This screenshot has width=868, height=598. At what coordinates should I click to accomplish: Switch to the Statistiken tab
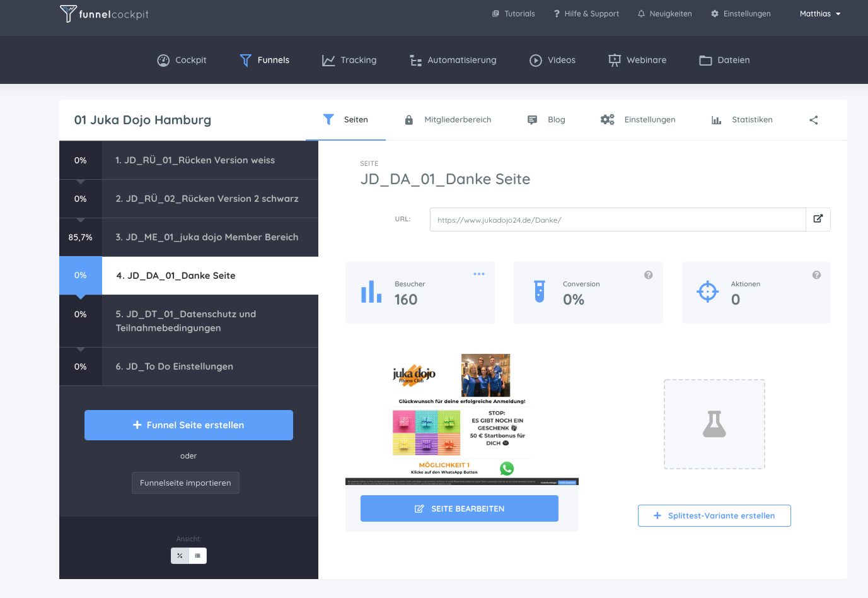click(x=741, y=120)
